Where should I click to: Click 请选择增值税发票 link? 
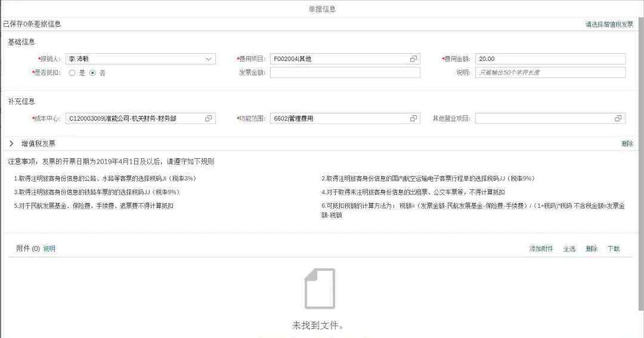pos(609,24)
